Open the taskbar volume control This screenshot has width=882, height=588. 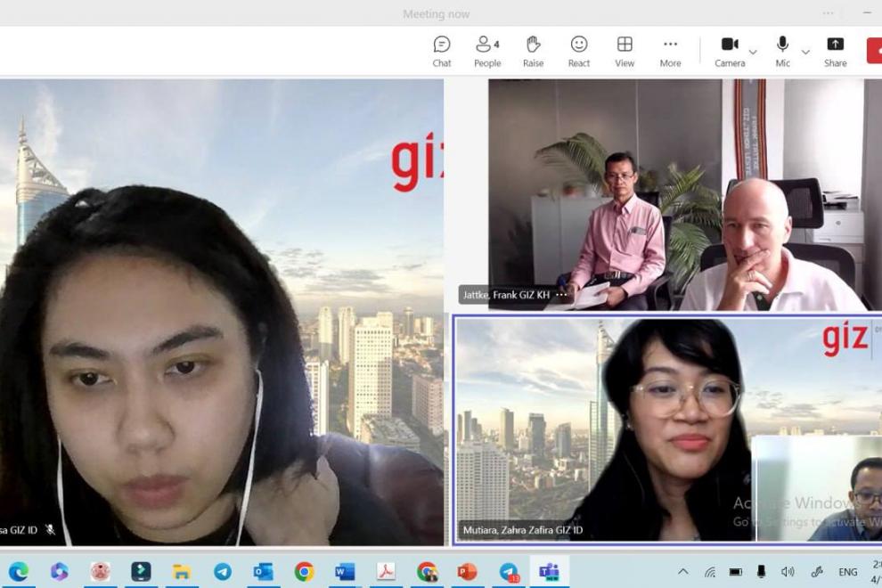[788, 572]
